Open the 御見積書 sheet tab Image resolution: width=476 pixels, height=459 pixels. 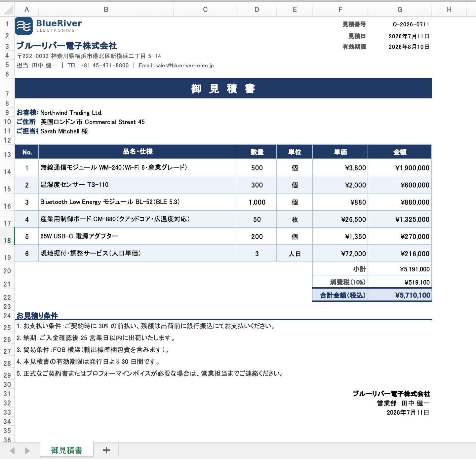click(x=66, y=450)
